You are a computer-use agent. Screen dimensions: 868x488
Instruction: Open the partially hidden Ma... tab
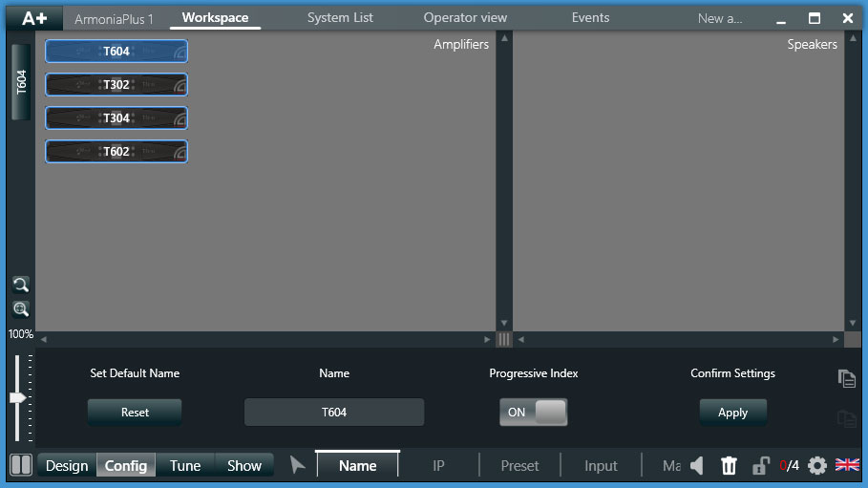pyautogui.click(x=671, y=465)
